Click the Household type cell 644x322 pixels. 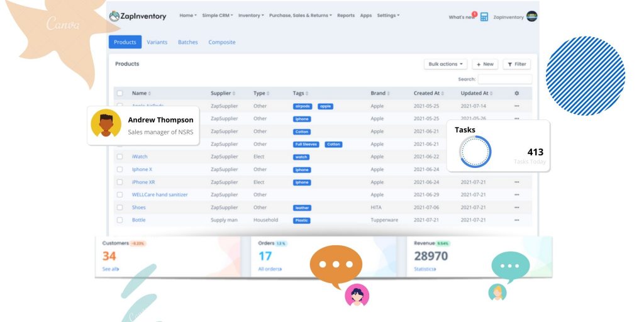(x=266, y=220)
